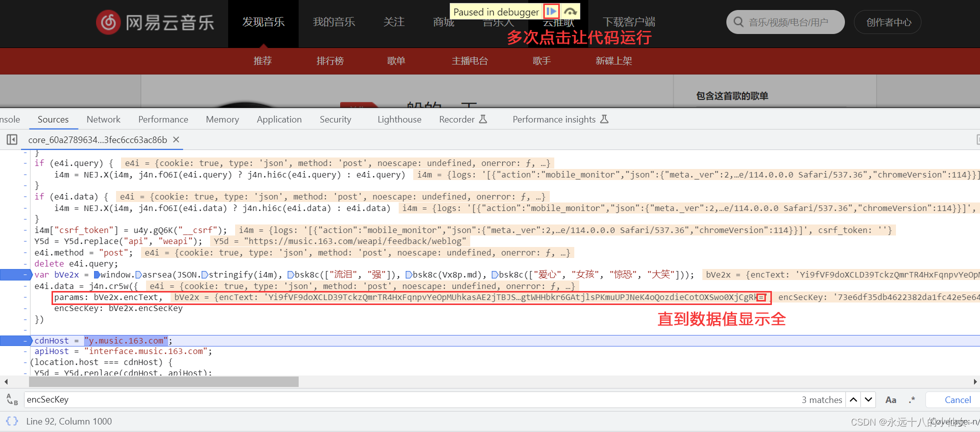This screenshot has width=980, height=432.
Task: Toggle the sources navigator sidebar icon
Action: point(12,139)
